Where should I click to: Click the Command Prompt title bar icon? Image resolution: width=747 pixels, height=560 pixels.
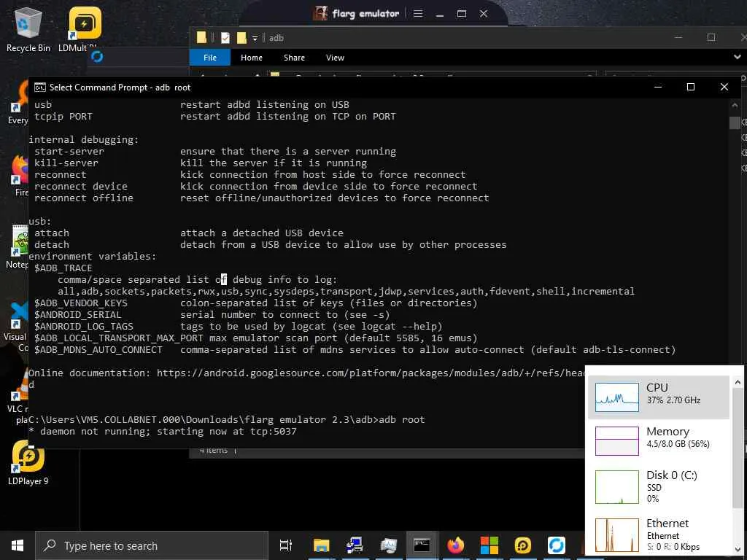tap(40, 87)
